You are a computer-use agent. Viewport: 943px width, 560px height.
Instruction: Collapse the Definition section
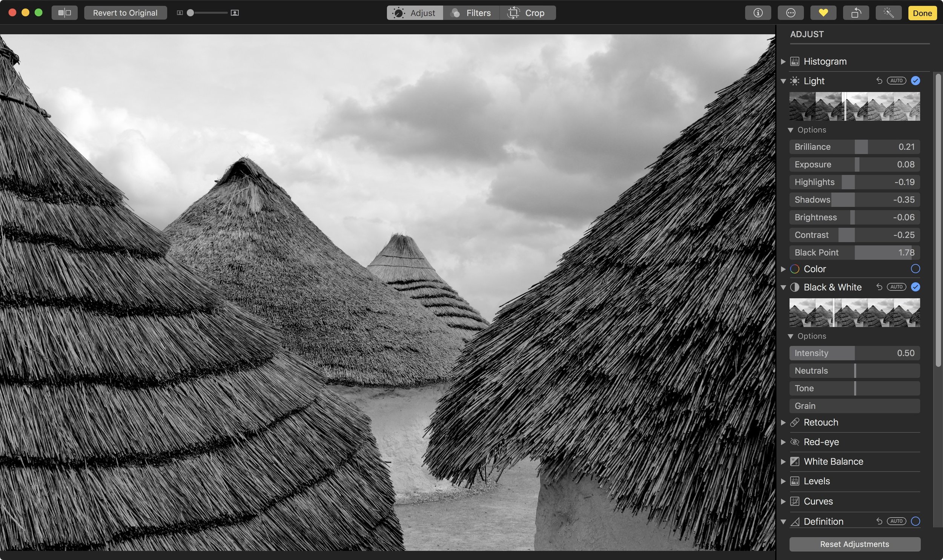coord(783,522)
